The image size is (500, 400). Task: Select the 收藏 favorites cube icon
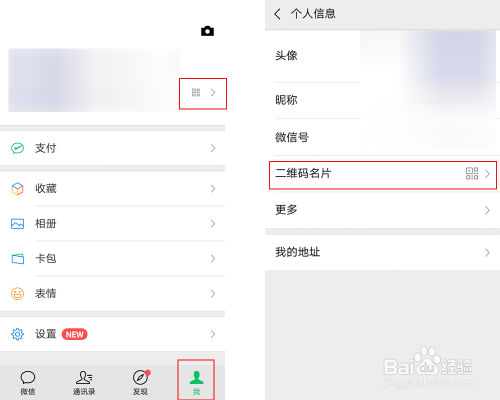17,189
